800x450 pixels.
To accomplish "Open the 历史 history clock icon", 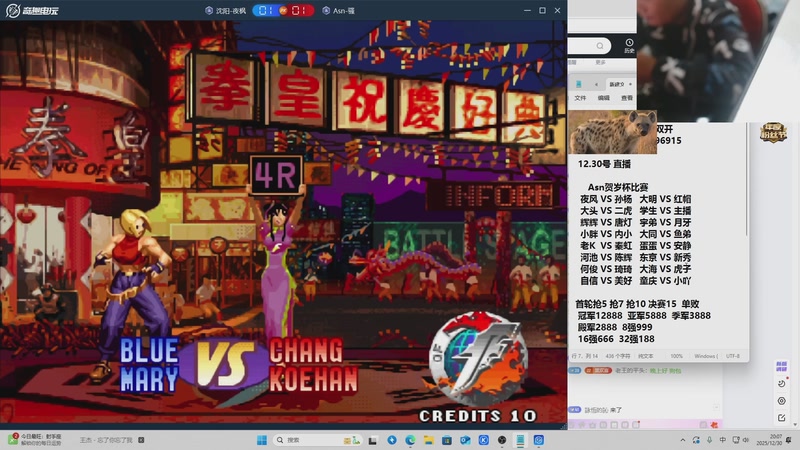I will point(629,46).
